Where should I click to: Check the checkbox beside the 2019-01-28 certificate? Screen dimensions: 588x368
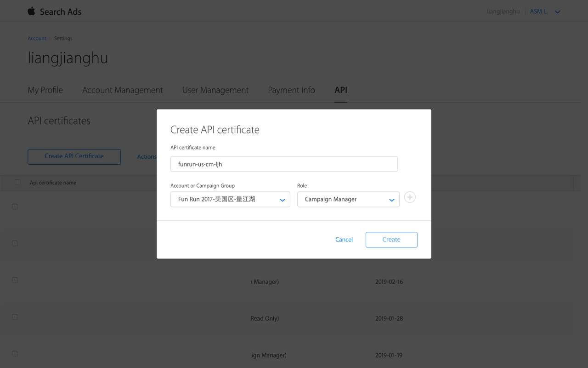(x=14, y=316)
